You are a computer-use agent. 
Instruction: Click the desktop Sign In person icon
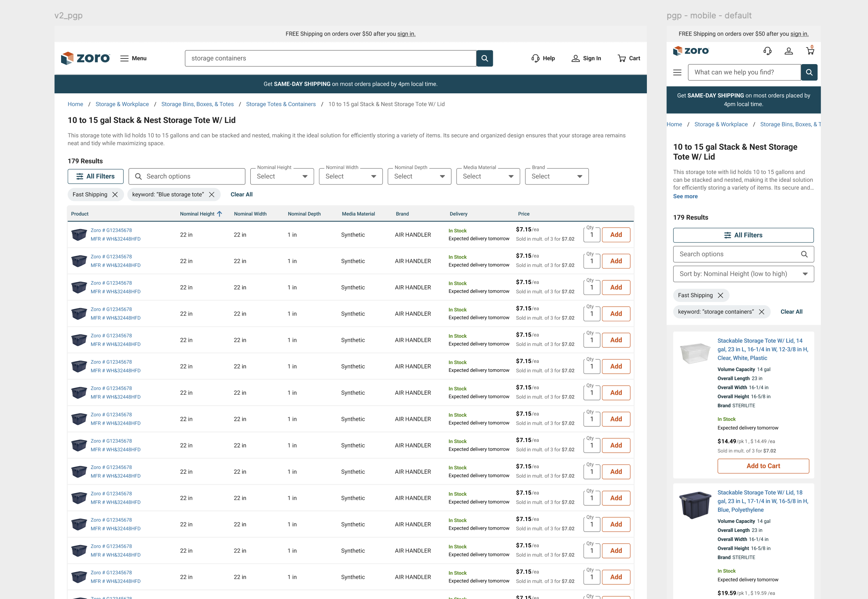pos(575,58)
